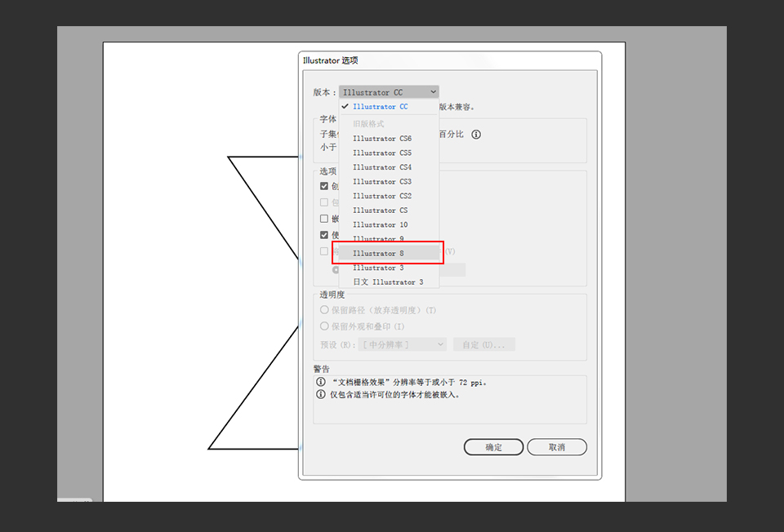This screenshot has height=532, width=784.
Task: Choose Illustrator 9 from version list
Action: pos(389,239)
